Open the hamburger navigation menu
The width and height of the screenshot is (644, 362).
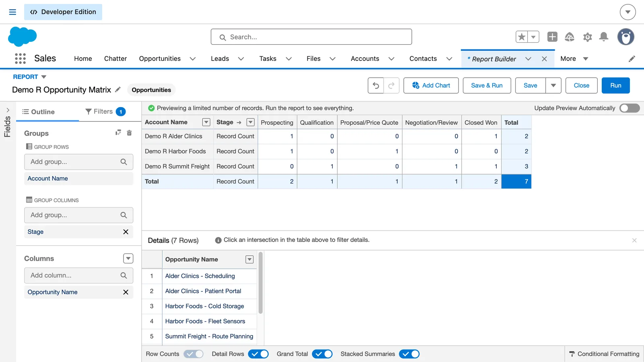pyautogui.click(x=12, y=12)
